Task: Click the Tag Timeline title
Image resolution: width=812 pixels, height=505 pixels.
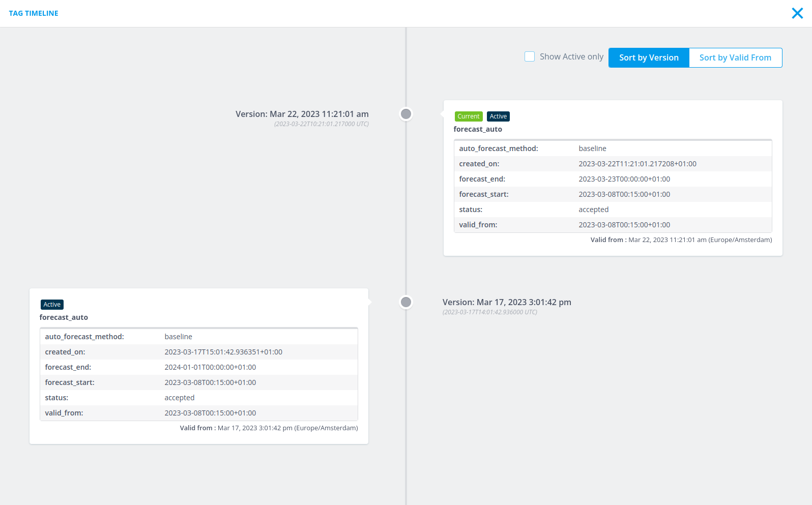Action: tap(34, 13)
